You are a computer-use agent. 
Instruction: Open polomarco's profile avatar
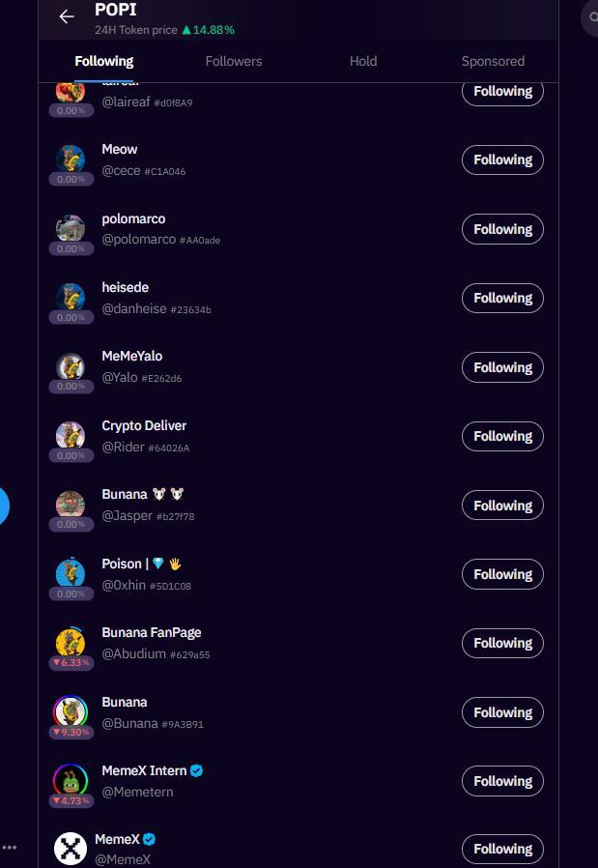pyautogui.click(x=71, y=227)
